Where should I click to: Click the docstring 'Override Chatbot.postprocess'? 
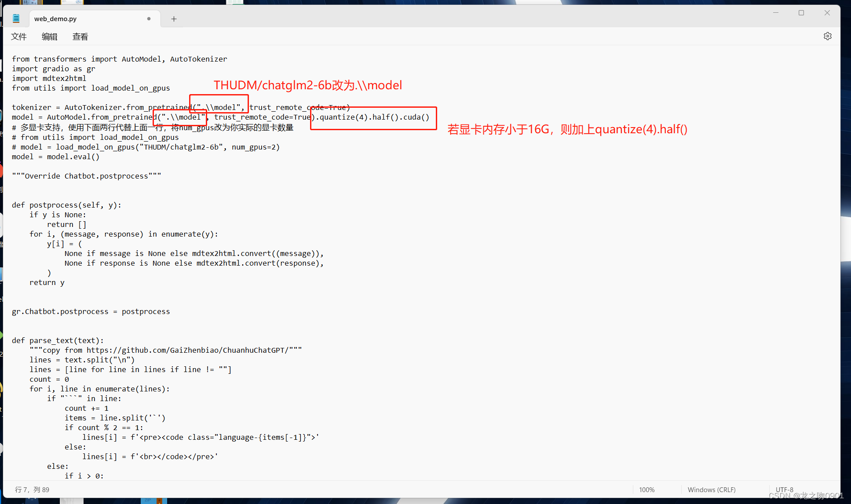86,176
